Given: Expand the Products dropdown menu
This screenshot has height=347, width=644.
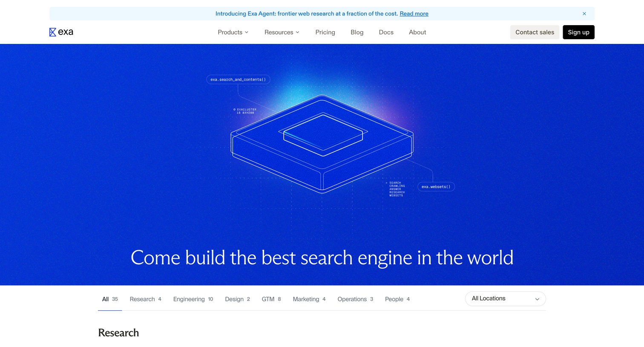Looking at the screenshot, I should tap(233, 32).
